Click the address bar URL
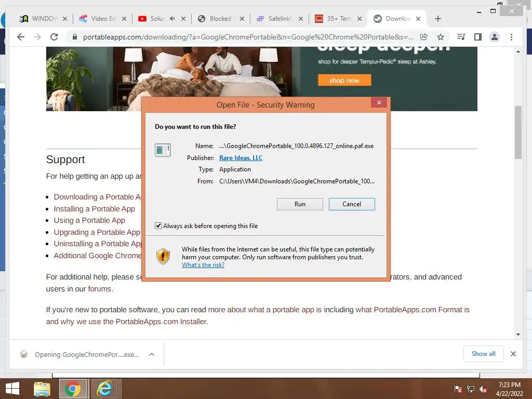 (x=248, y=37)
